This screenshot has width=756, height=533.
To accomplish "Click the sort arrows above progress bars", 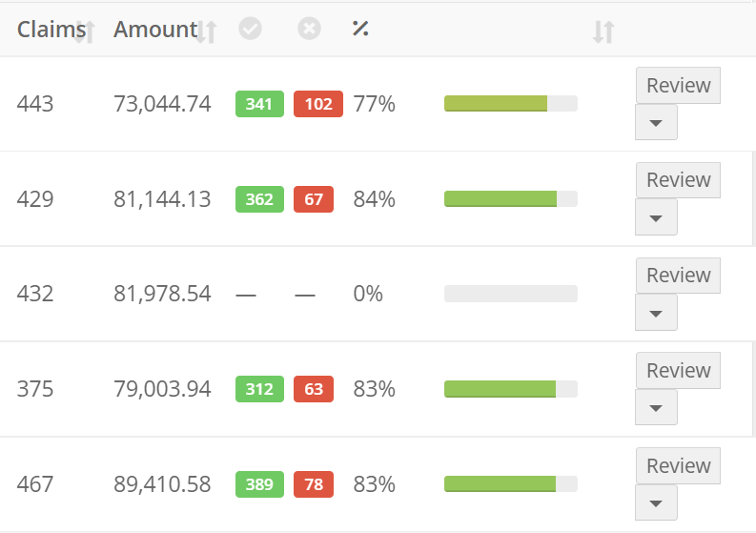I will (603, 31).
